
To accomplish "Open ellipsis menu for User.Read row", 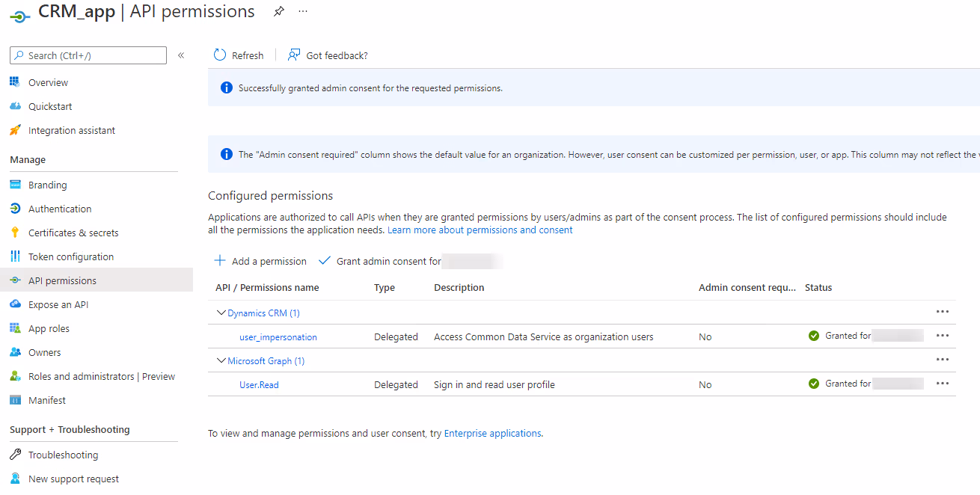I will pos(942,384).
